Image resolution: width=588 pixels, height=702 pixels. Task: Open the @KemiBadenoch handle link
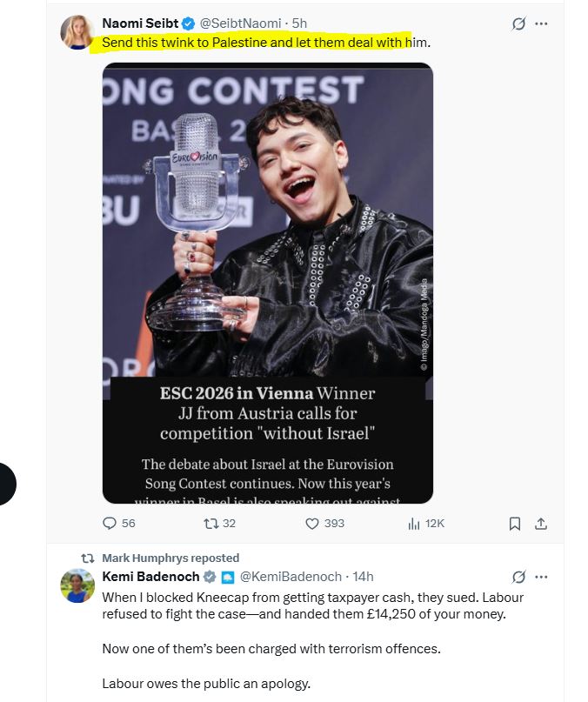[x=291, y=577]
